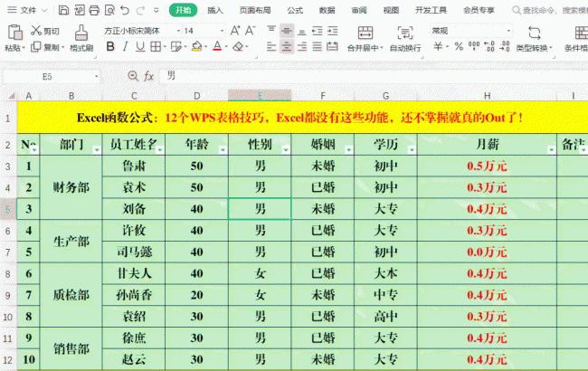Open Print Preview icon
The image size is (588, 371).
click(x=109, y=10)
